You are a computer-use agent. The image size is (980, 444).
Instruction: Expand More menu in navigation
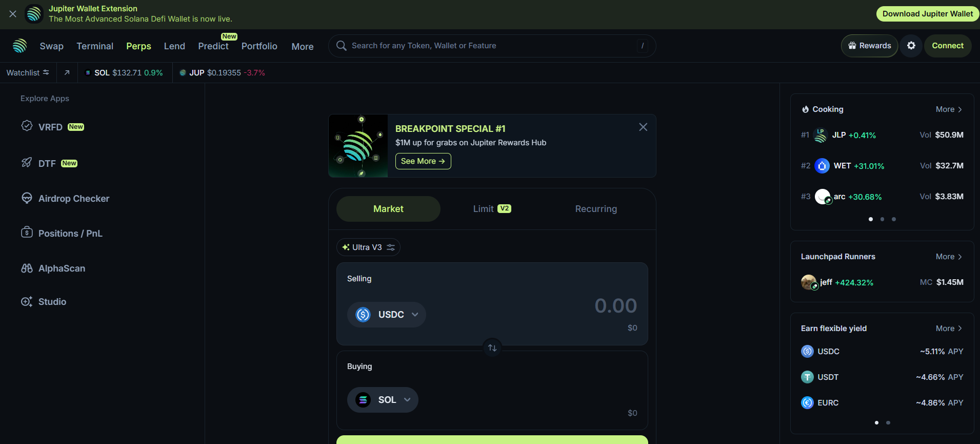(302, 46)
